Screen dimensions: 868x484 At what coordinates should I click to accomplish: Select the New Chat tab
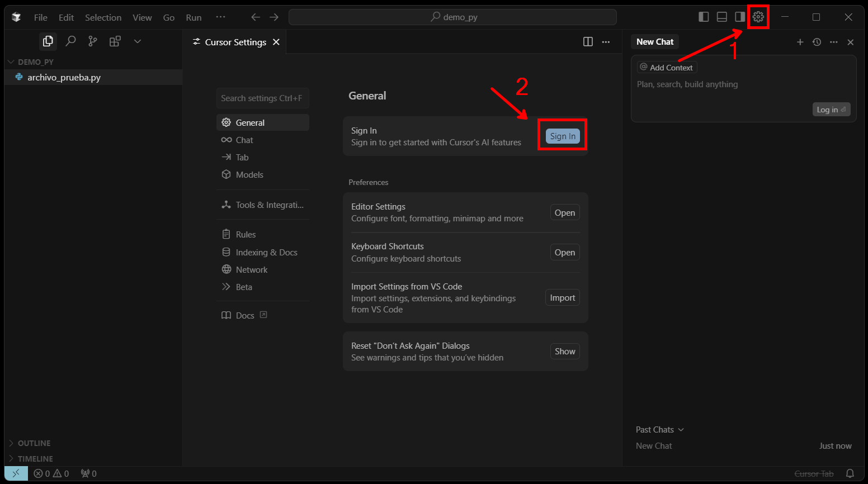[x=655, y=42]
